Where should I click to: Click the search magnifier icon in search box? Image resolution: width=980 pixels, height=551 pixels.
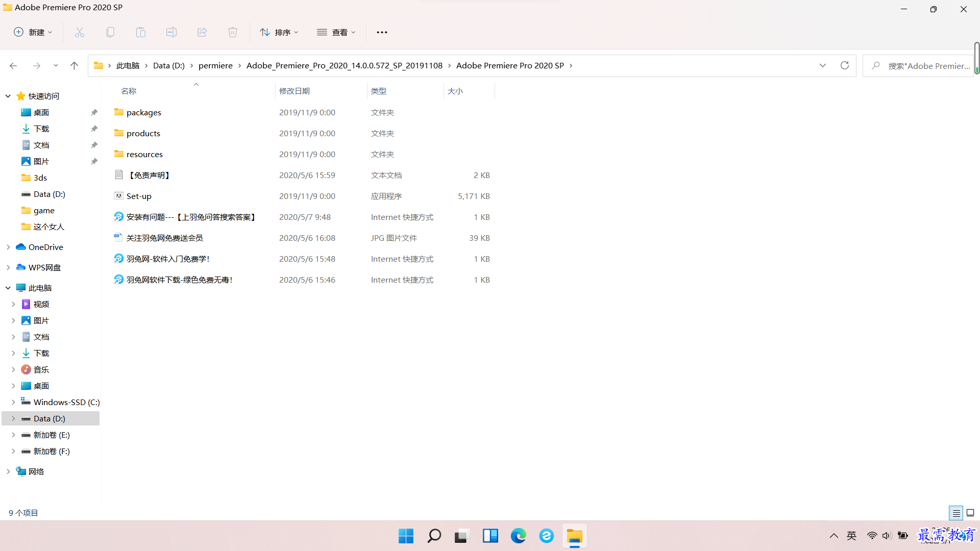pyautogui.click(x=876, y=66)
